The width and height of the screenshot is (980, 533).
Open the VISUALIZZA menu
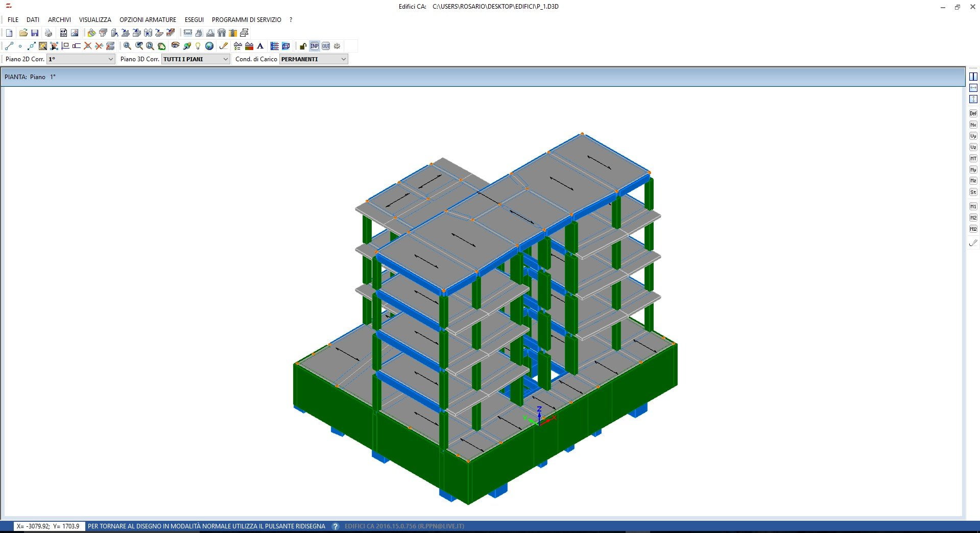pos(95,19)
